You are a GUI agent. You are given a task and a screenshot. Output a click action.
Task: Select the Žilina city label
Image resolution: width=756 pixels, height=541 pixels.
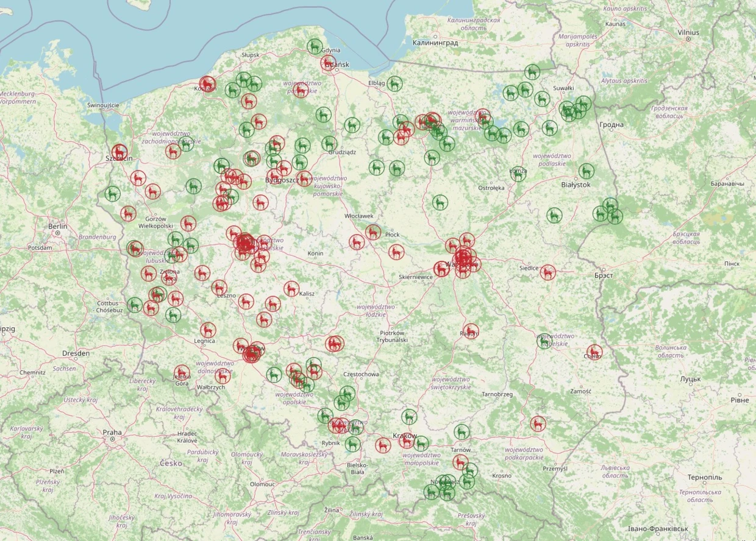click(x=332, y=510)
